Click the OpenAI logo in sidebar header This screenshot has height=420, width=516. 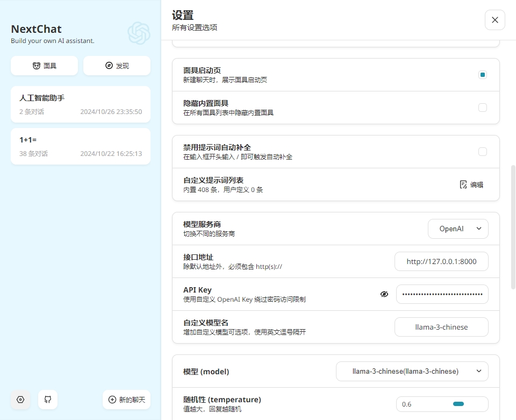point(139,33)
